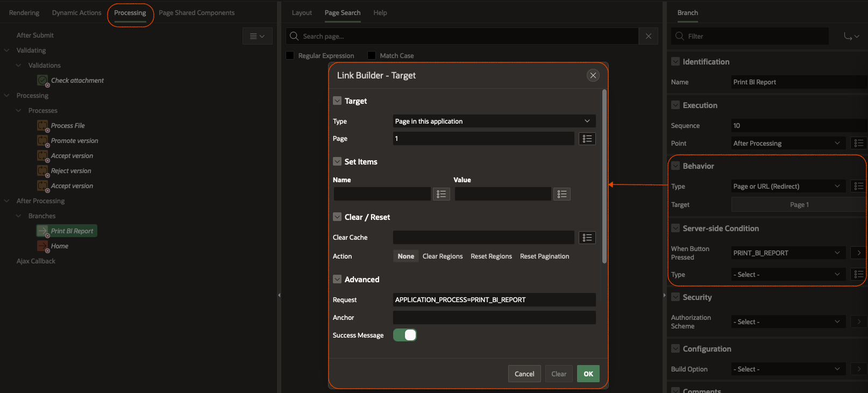Image resolution: width=868 pixels, height=393 pixels.
Task: Click the Request input field
Action: [x=494, y=300]
